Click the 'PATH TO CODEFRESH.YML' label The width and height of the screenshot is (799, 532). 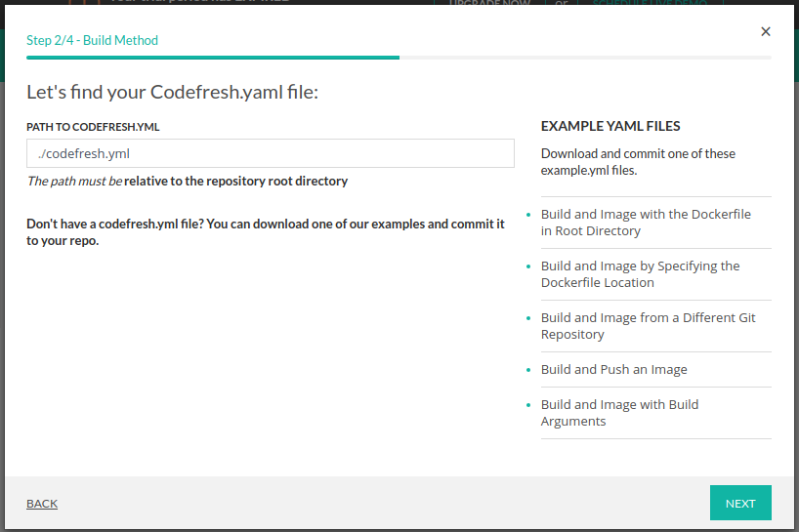(x=93, y=127)
